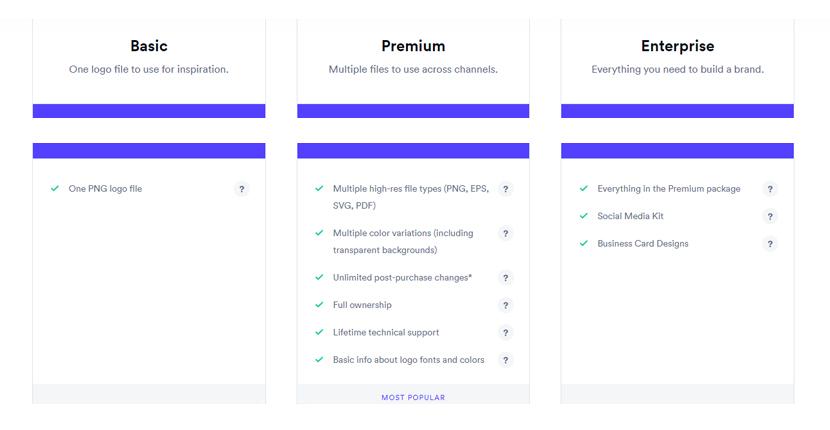
Task: Select the Premium plan title
Action: tap(413, 46)
